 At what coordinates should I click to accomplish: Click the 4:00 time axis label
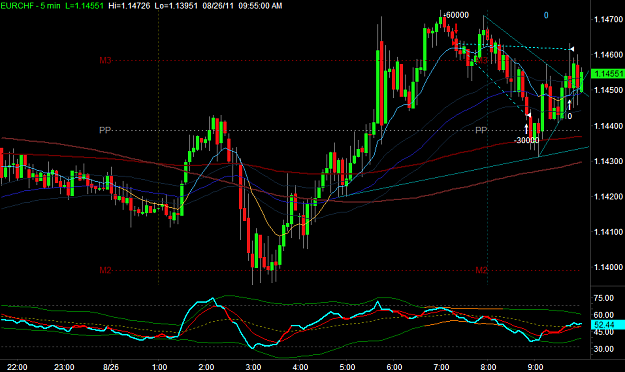coord(301,367)
